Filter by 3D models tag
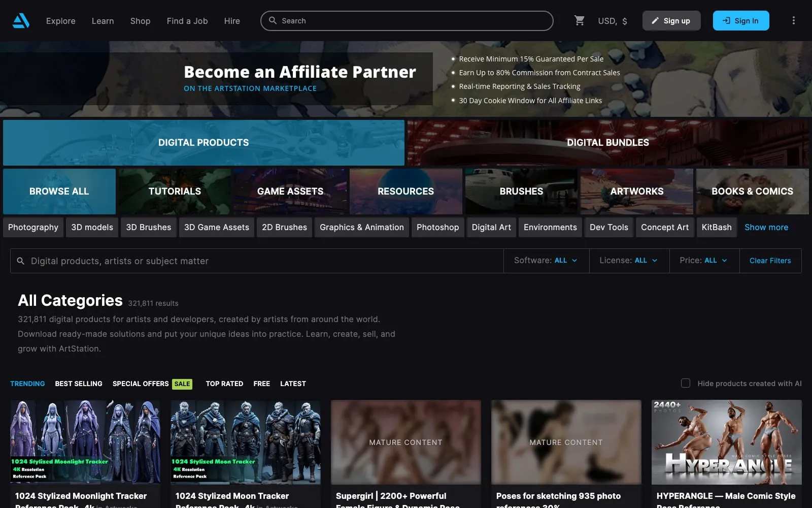 pos(92,227)
